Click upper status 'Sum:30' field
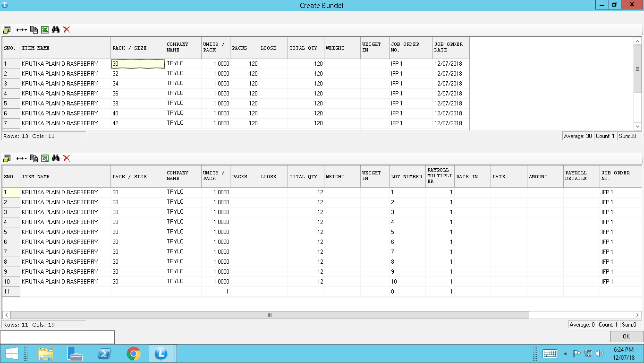Image resolution: width=644 pixels, height=363 pixels. 630,136
